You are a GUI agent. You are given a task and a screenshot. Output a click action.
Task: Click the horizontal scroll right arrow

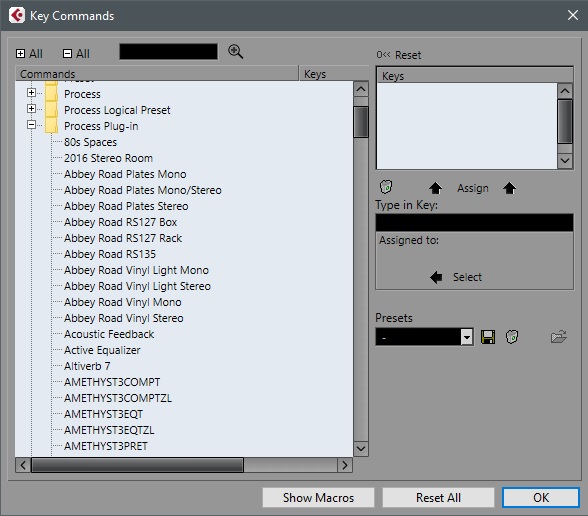click(x=345, y=465)
